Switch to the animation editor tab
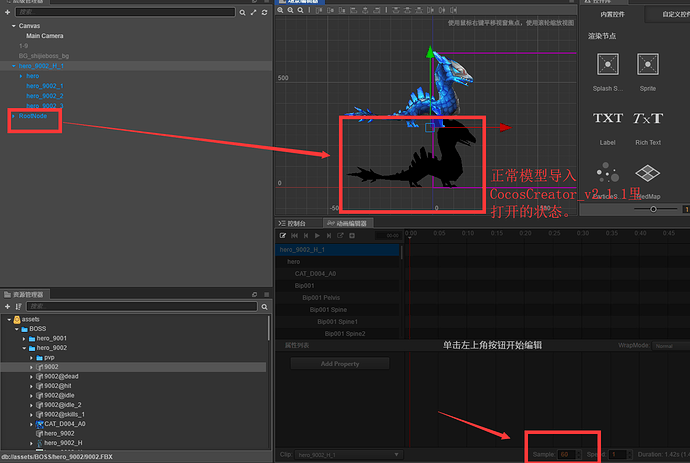Image resolution: width=690 pixels, height=463 pixels. [347, 224]
